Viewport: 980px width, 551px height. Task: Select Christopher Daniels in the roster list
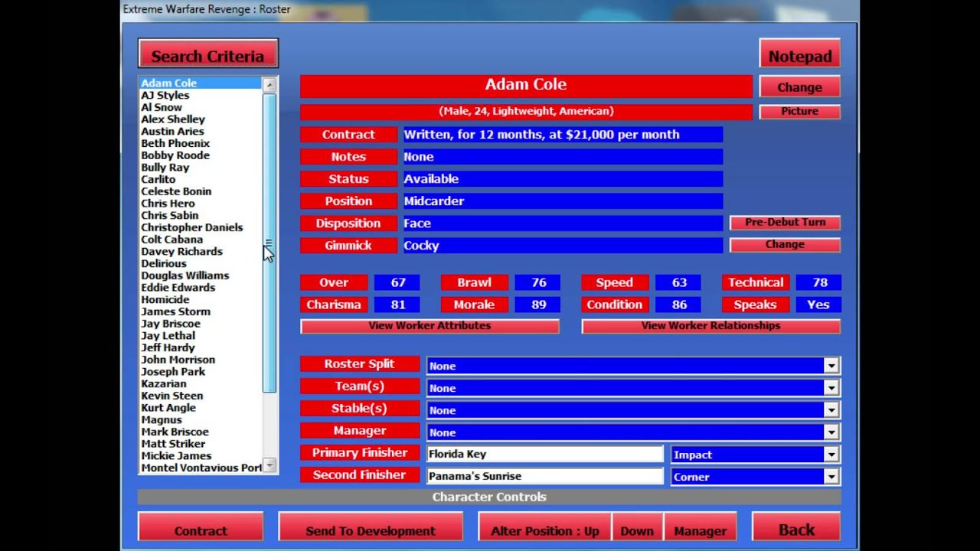[x=191, y=227]
